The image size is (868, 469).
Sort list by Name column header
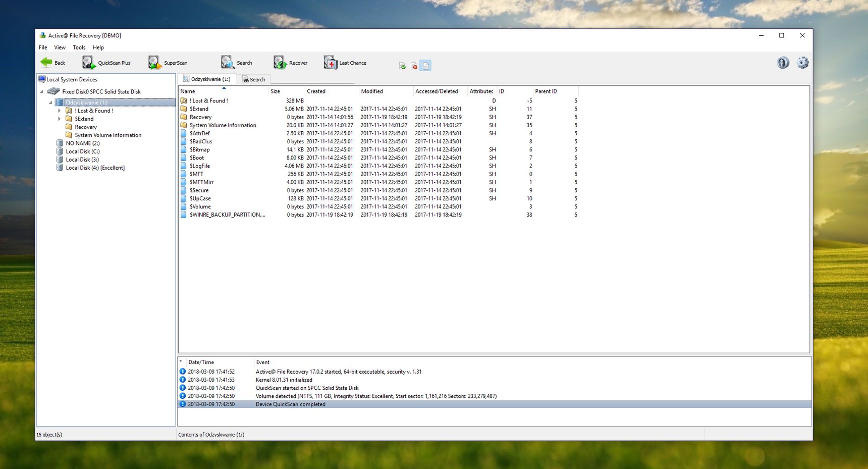coord(224,91)
